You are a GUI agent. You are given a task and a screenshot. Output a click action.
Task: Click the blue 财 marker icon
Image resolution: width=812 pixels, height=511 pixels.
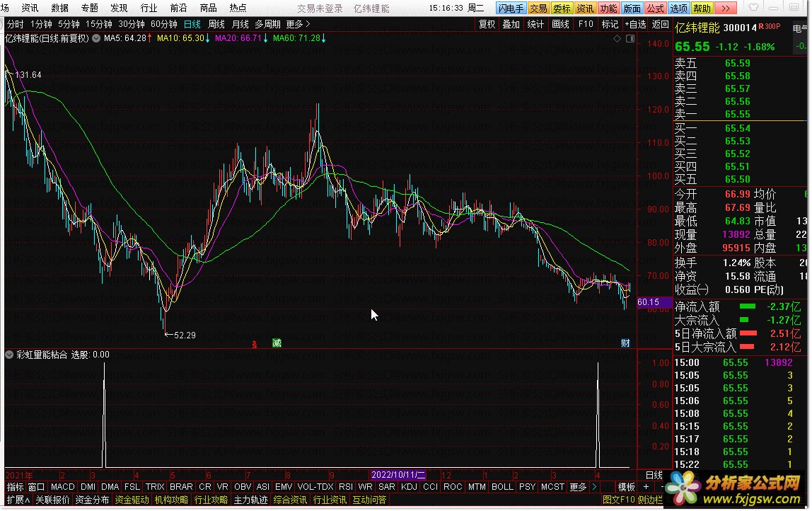click(625, 343)
